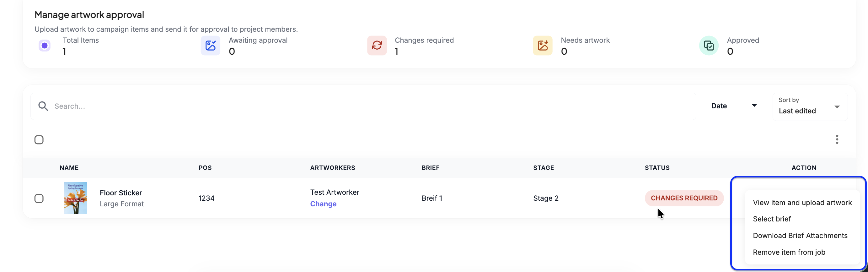The image size is (868, 272).
Task: Click the Needs artwork download icon
Action: (x=543, y=46)
